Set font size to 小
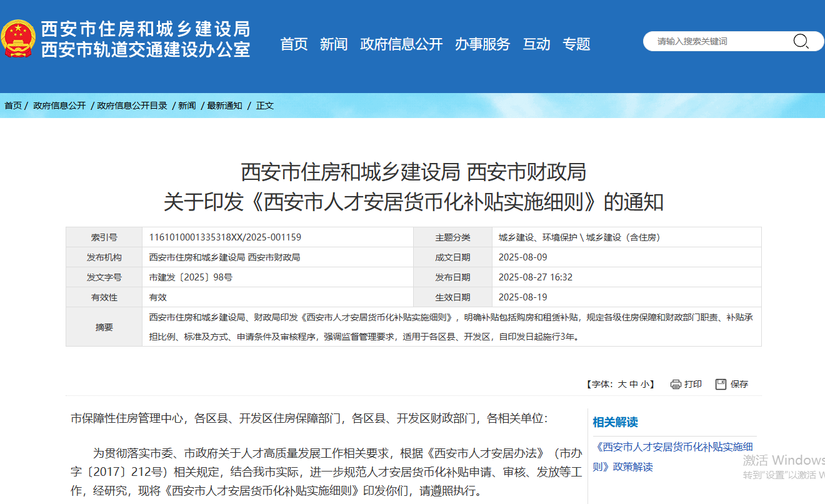The width and height of the screenshot is (825, 504). point(644,385)
